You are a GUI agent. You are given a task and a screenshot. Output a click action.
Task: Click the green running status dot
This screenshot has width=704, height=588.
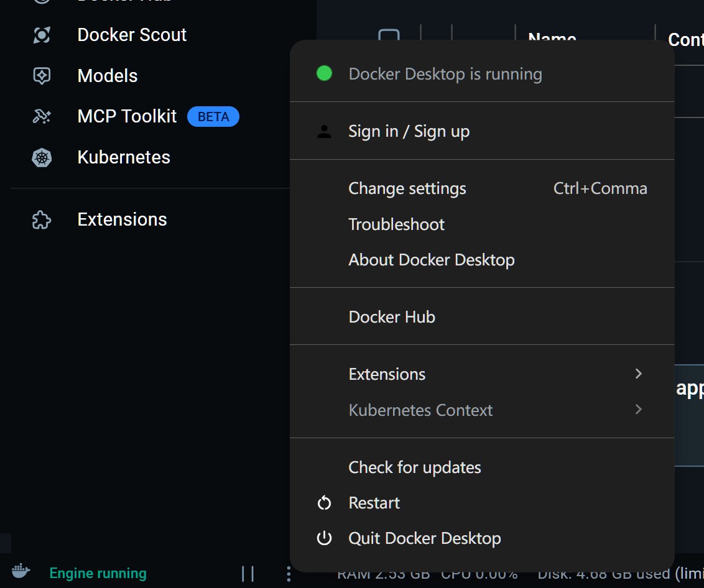click(x=324, y=73)
